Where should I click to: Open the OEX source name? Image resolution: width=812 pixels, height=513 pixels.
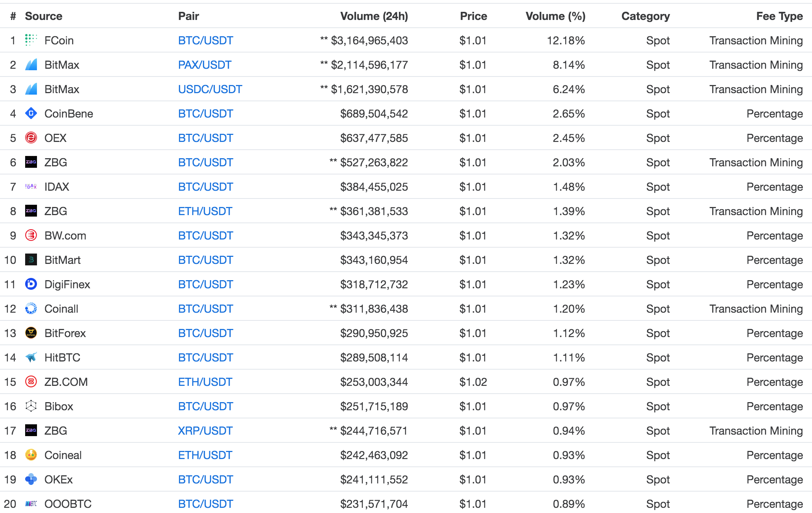(x=55, y=138)
